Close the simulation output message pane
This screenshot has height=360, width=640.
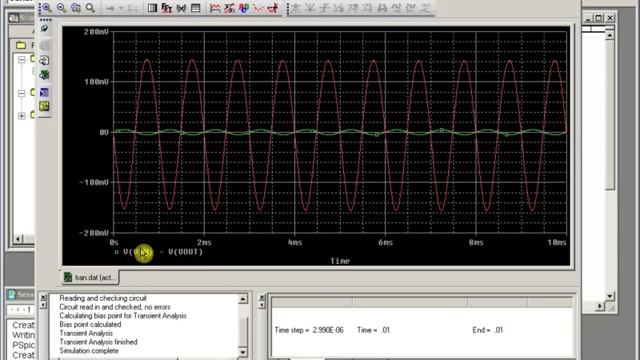click(x=43, y=298)
